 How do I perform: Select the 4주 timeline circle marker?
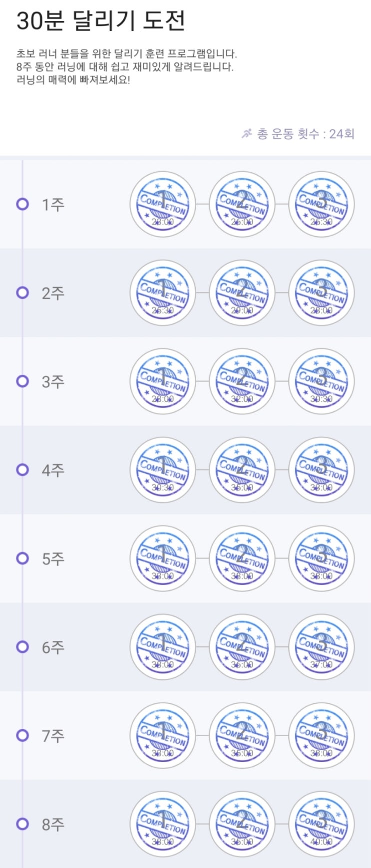(x=22, y=470)
